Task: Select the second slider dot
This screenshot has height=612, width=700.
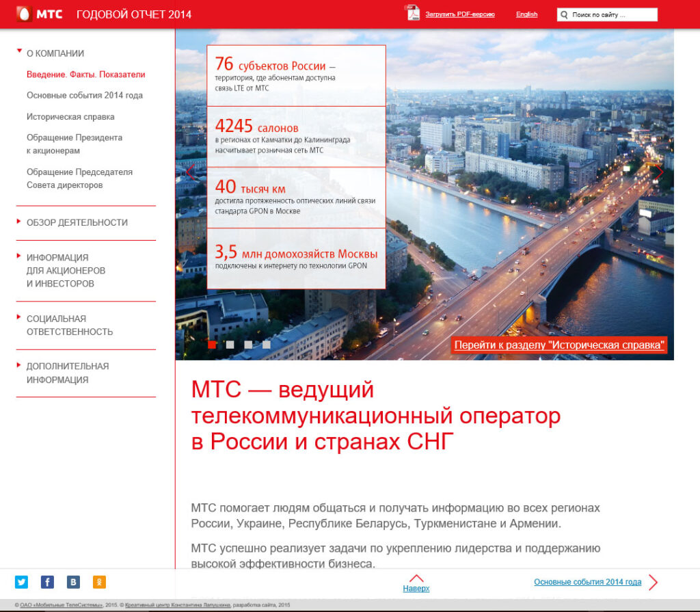Action: (230, 345)
